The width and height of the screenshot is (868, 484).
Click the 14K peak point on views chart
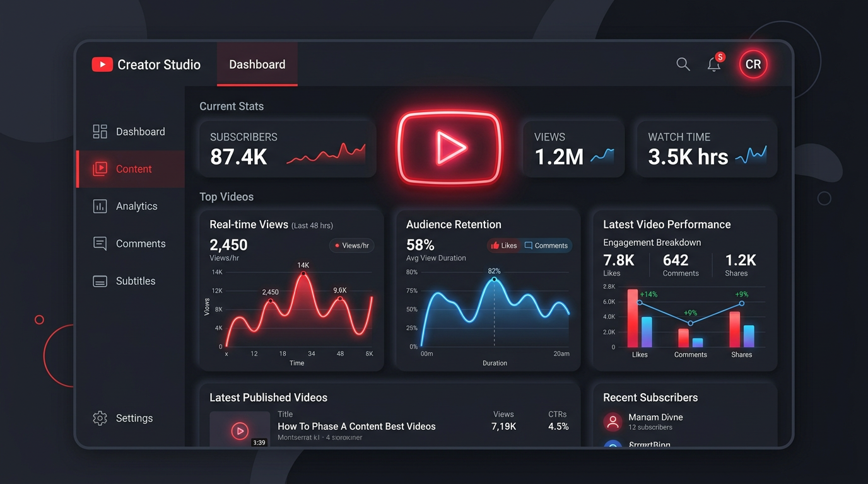pos(303,274)
